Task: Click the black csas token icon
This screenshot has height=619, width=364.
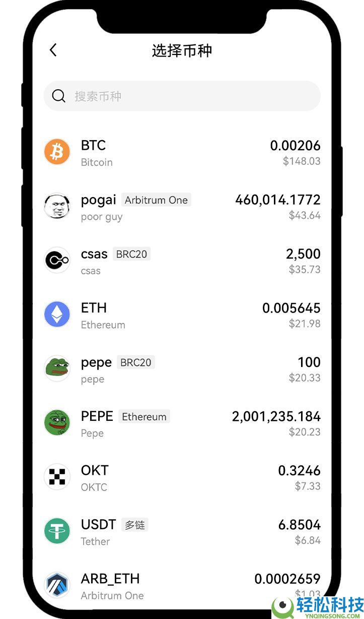Action: tap(57, 260)
